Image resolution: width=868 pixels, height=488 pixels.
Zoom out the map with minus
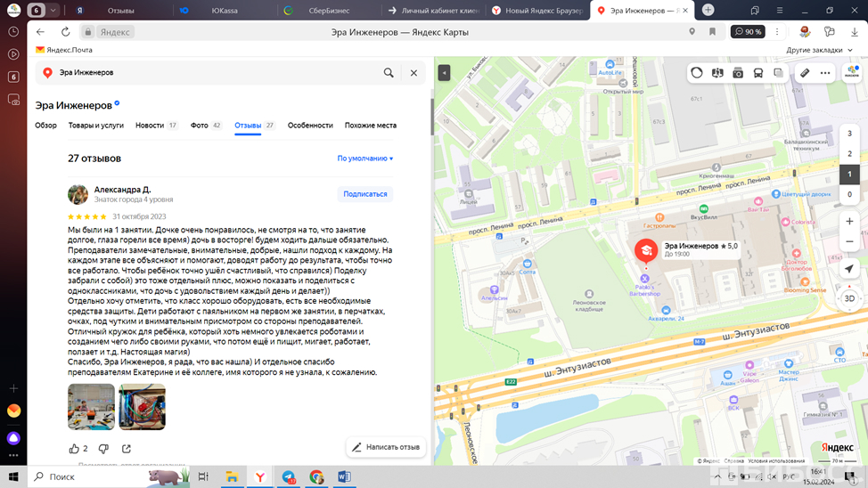click(849, 242)
